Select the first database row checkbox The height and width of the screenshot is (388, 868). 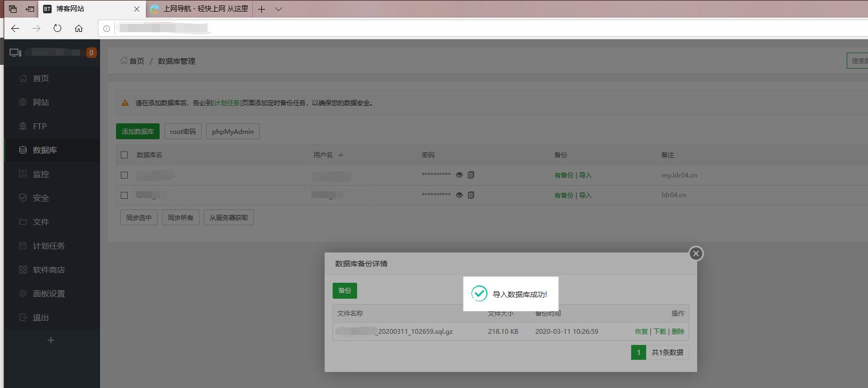(125, 175)
